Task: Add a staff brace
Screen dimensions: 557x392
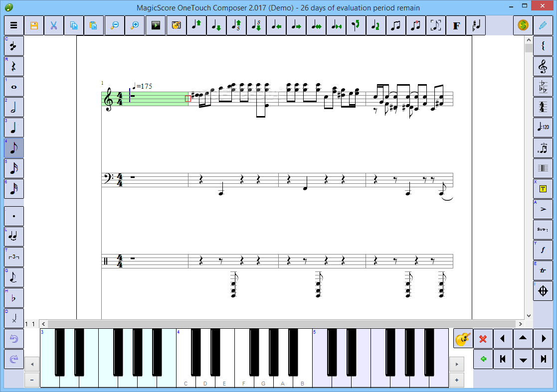Action: click(x=543, y=46)
